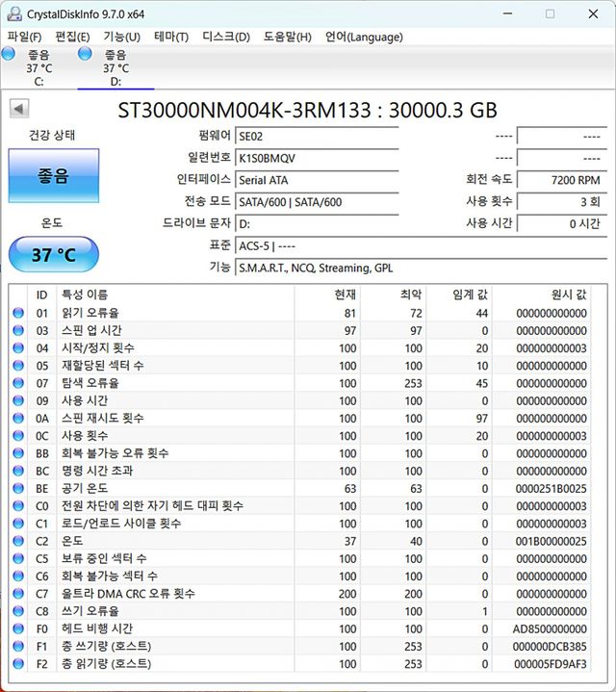Click the 펌웨어 SE02 field
This screenshot has width=616, height=692.
pos(316,136)
